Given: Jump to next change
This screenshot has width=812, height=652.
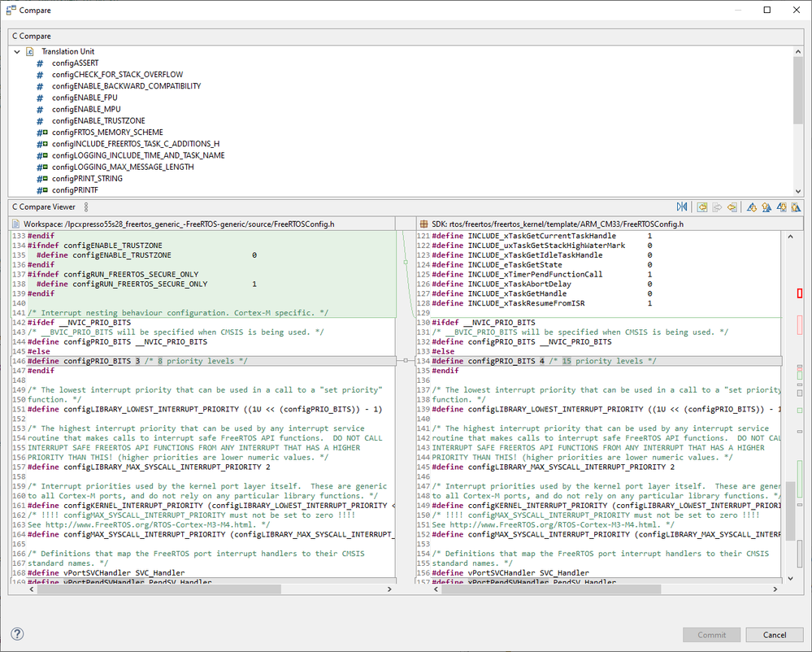Looking at the screenshot, I should click(x=781, y=207).
